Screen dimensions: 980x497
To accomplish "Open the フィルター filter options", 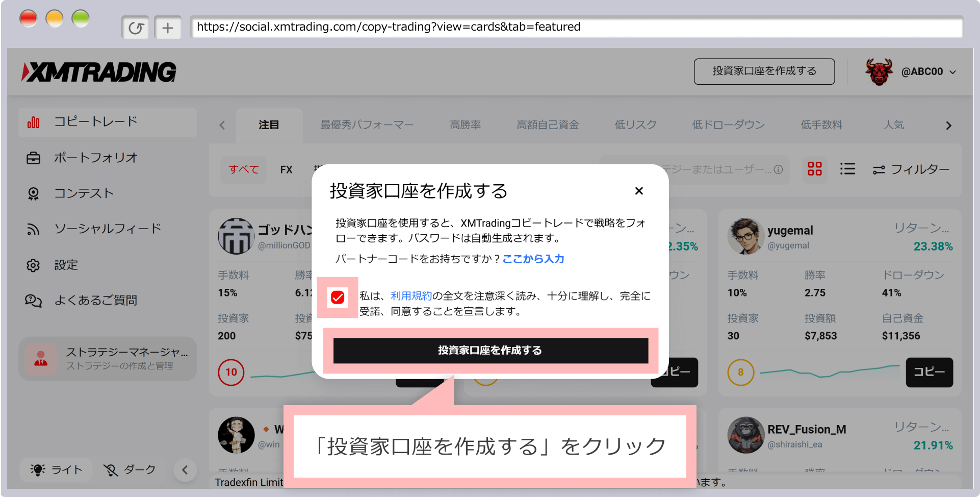I will point(911,169).
